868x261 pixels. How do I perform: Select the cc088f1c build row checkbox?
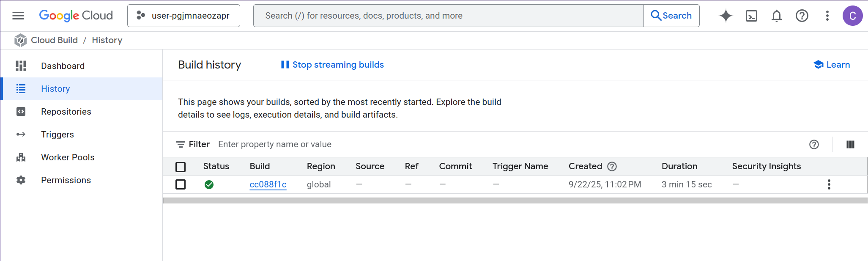[181, 184]
